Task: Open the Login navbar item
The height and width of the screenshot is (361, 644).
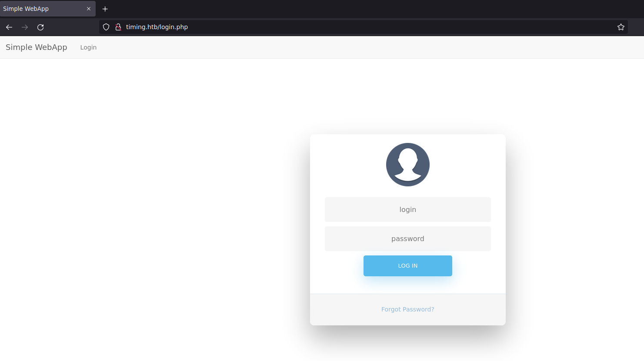Action: tap(88, 47)
